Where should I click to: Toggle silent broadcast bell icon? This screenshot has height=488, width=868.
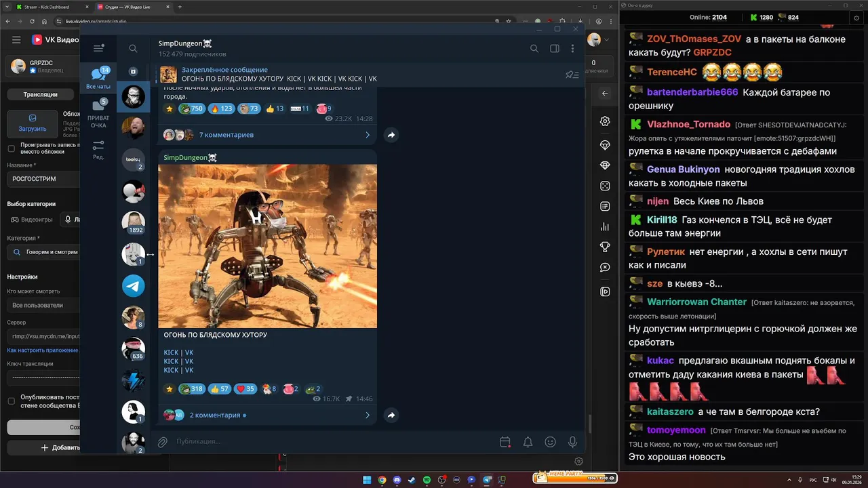pos(528,442)
